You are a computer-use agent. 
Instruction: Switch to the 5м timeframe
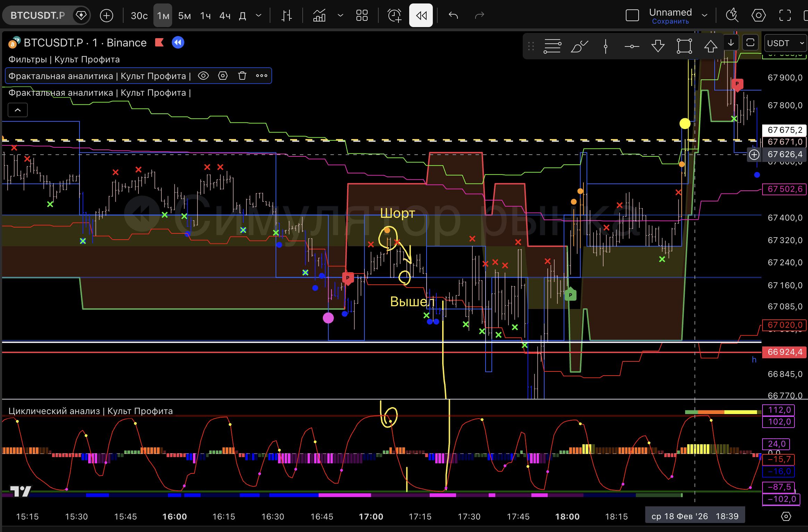click(184, 16)
